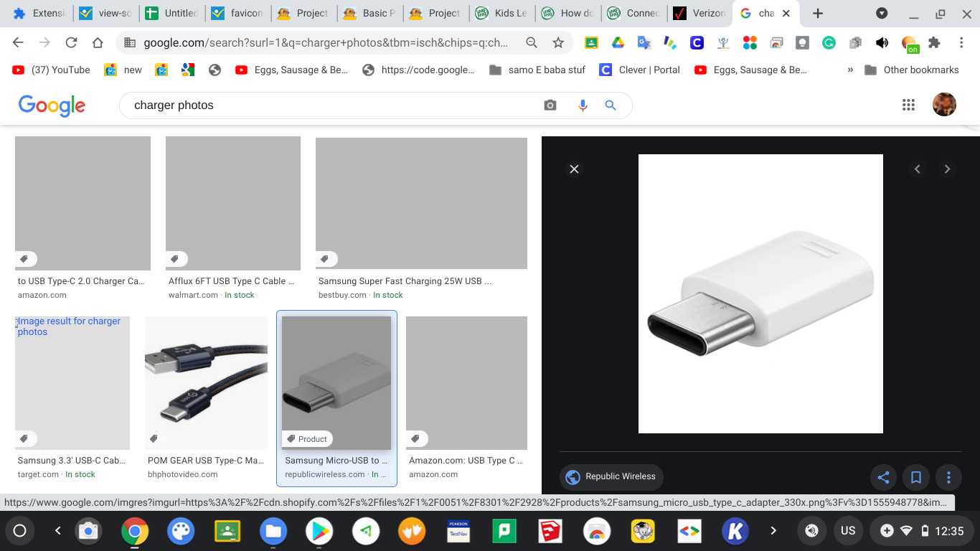Advance to next image with right arrow
This screenshot has width=980, height=551.
(x=947, y=169)
